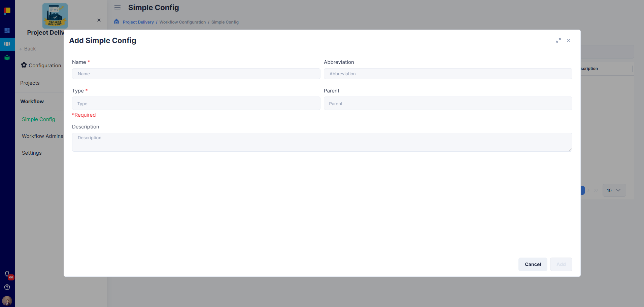Collapse the left panel using the X toggle
The width and height of the screenshot is (644, 307).
pyautogui.click(x=99, y=20)
